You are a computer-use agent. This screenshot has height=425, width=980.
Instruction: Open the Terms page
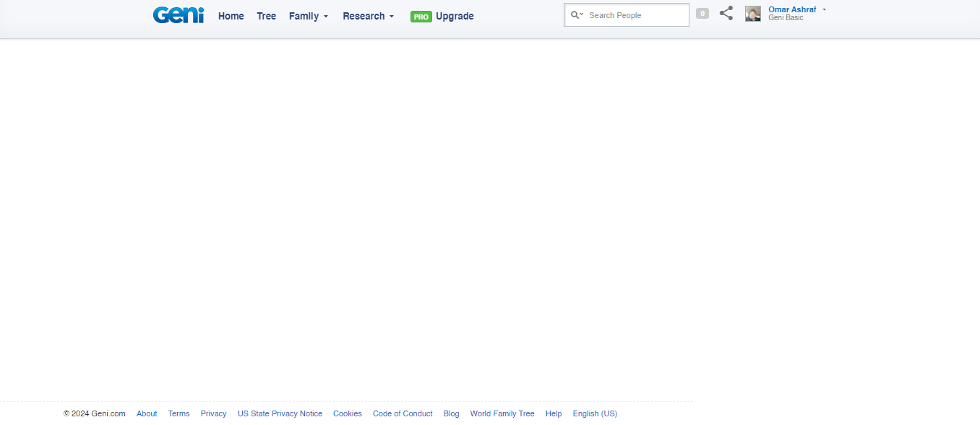coord(179,413)
